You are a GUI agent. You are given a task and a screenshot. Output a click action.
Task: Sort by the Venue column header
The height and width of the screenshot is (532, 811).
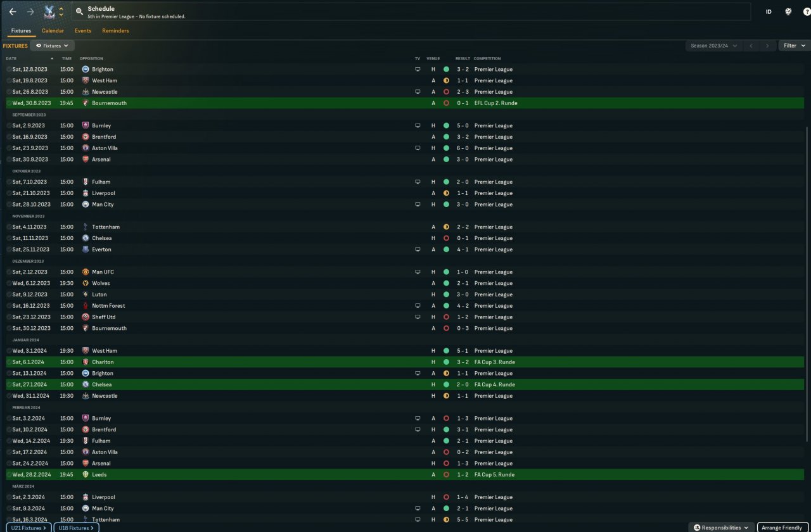coord(433,59)
